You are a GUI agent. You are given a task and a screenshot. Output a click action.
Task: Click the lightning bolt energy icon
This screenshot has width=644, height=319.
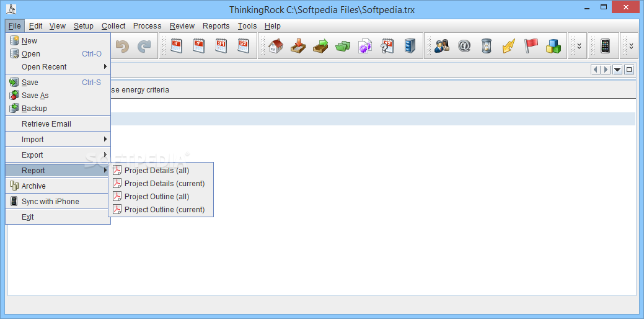pyautogui.click(x=508, y=46)
